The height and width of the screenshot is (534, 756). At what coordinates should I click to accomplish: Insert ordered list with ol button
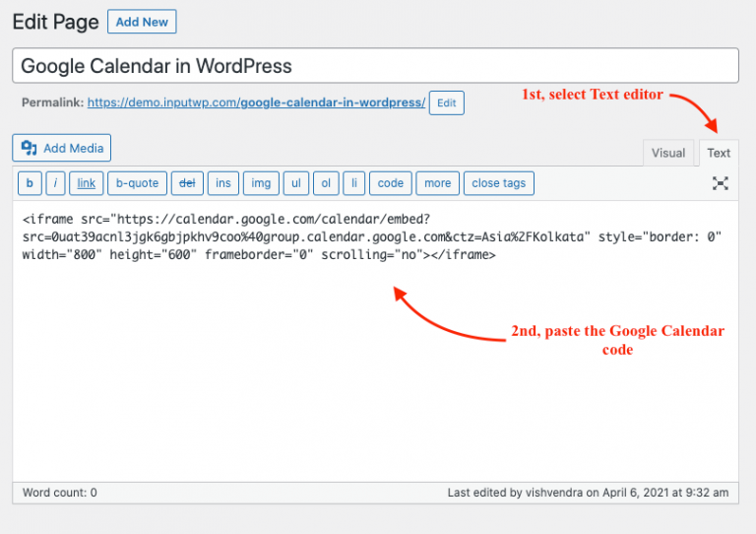326,183
